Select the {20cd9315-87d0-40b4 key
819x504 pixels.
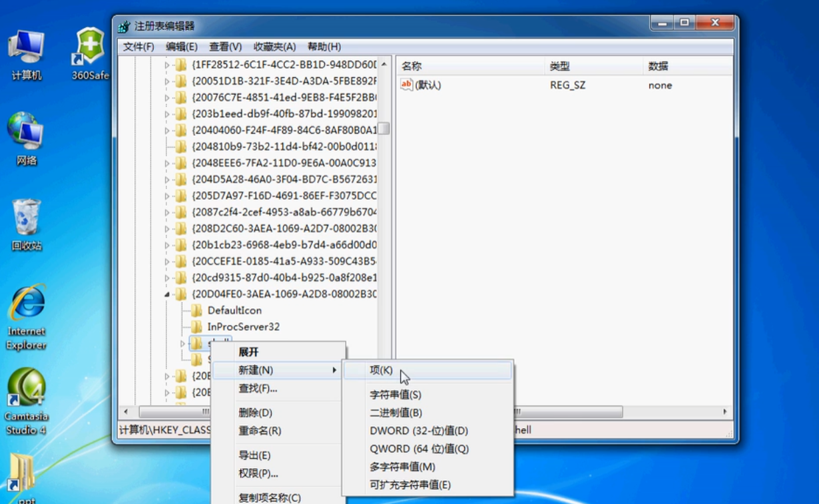point(284,278)
